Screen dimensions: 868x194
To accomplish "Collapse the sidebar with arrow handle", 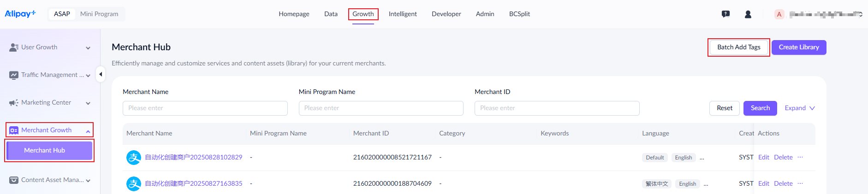I will [101, 74].
